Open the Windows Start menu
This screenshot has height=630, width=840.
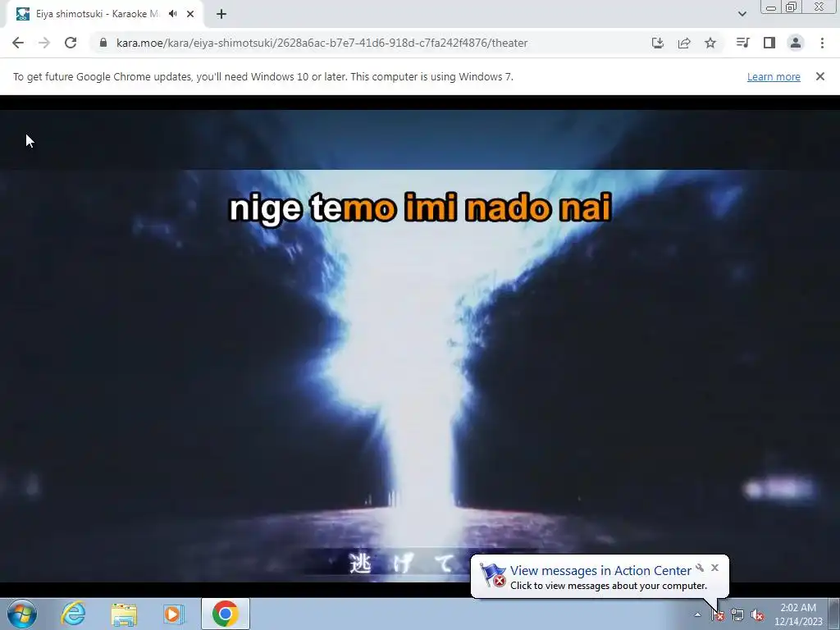[22, 614]
